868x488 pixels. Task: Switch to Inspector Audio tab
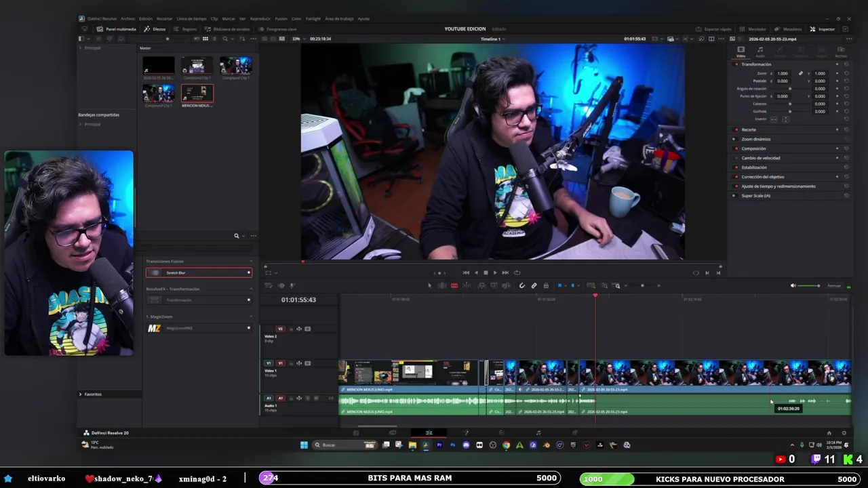(760, 52)
